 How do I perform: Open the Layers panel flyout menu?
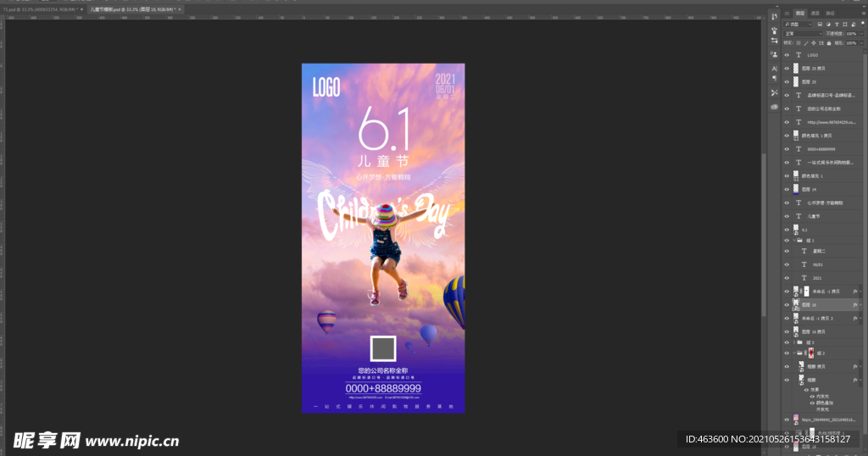(x=864, y=14)
